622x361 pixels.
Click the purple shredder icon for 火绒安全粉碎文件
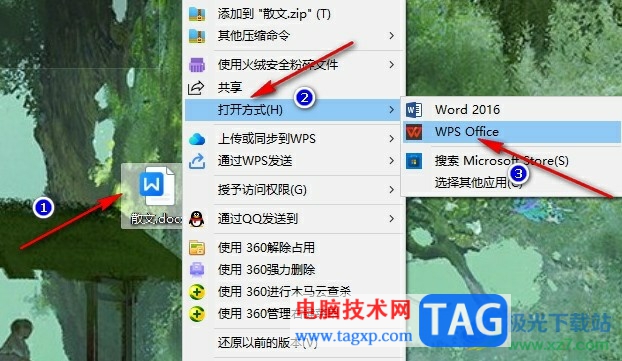coord(197,65)
